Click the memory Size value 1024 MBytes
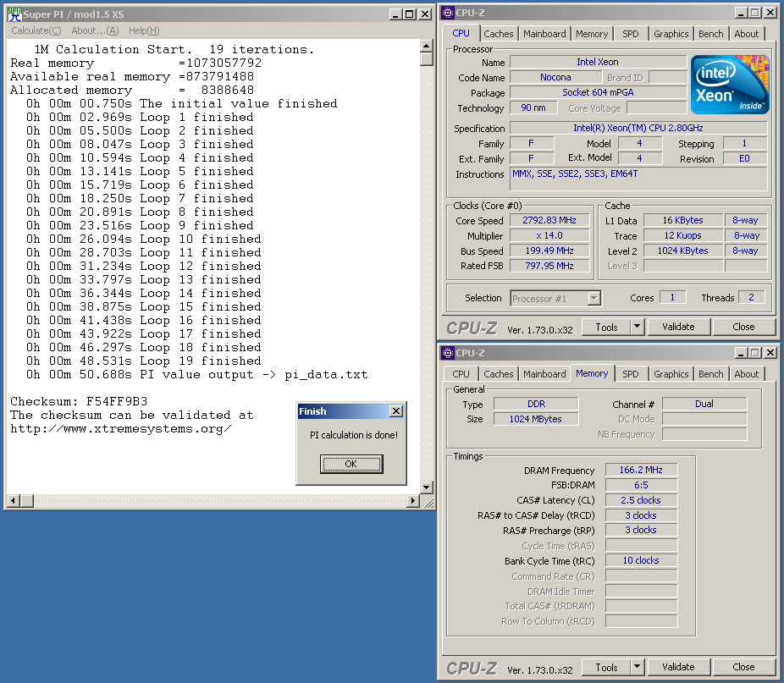Image resolution: width=784 pixels, height=683 pixels. click(536, 419)
